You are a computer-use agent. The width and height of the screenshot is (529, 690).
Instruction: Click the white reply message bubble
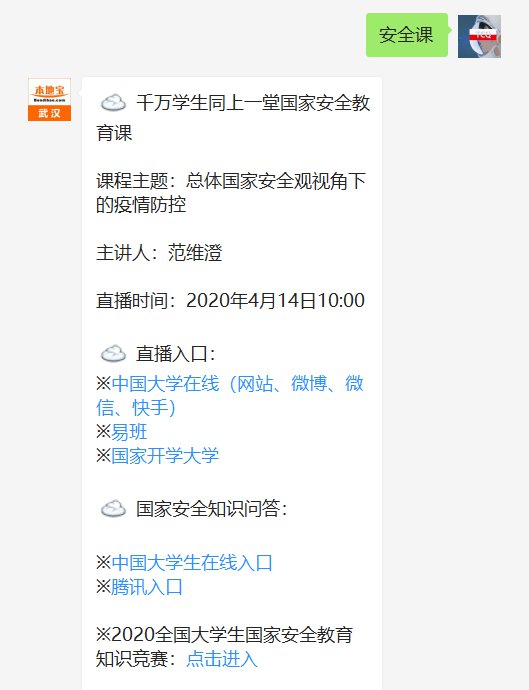point(232,384)
